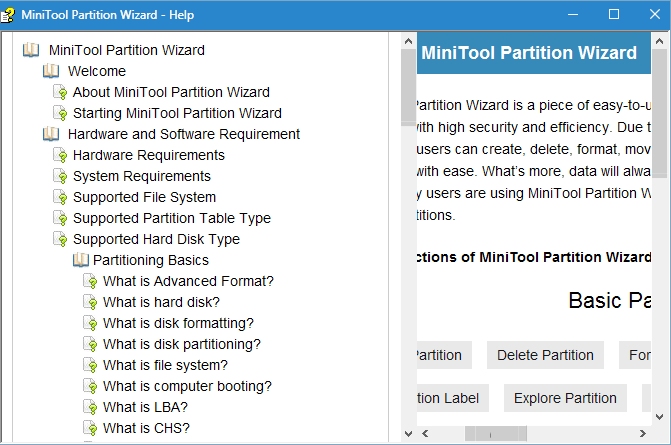Open Supported Partition Table Type topic

click(x=171, y=218)
